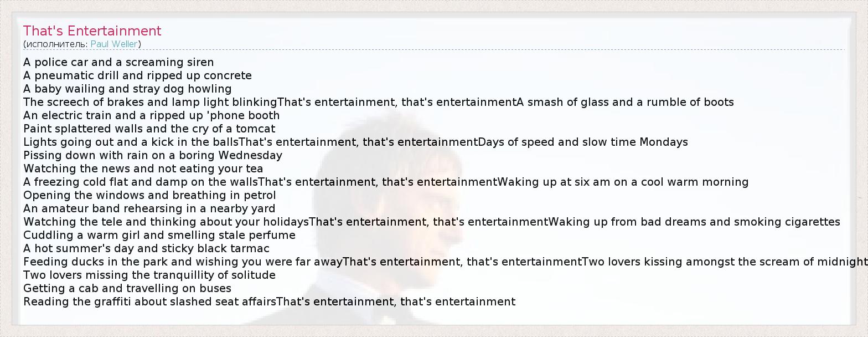
Task: Open the Paul Weller artist link
Action: pos(115,44)
